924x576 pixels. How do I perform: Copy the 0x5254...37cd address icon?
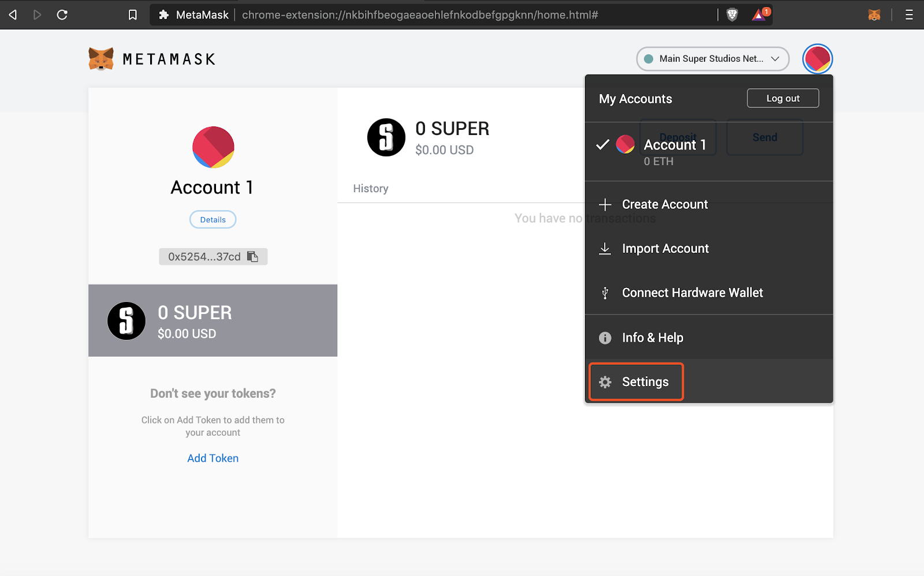click(252, 257)
